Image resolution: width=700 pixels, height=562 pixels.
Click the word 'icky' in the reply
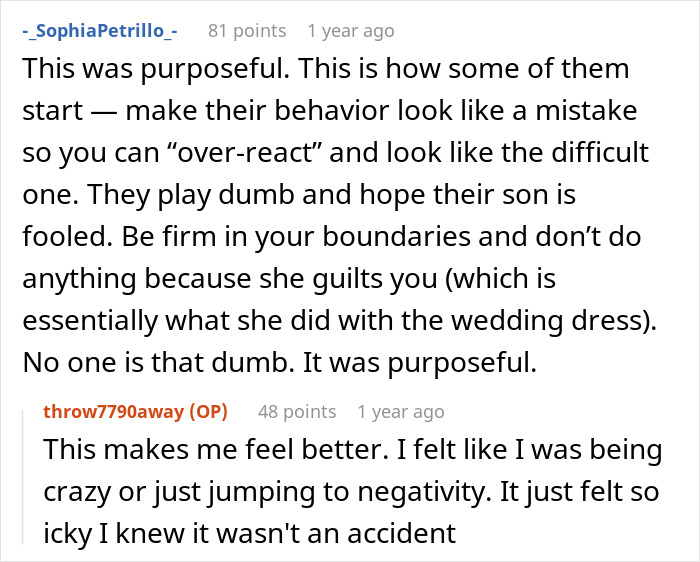click(68, 534)
